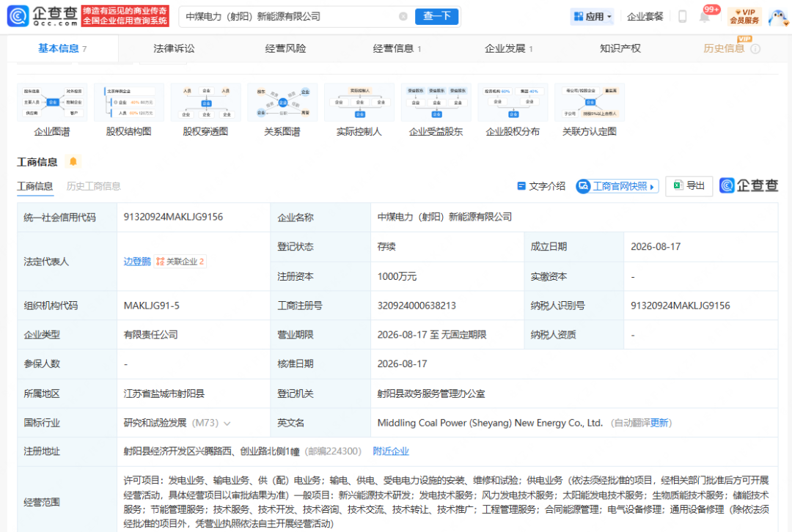Open 企业套餐 link in header
Image resolution: width=792 pixels, height=532 pixels.
(x=645, y=17)
